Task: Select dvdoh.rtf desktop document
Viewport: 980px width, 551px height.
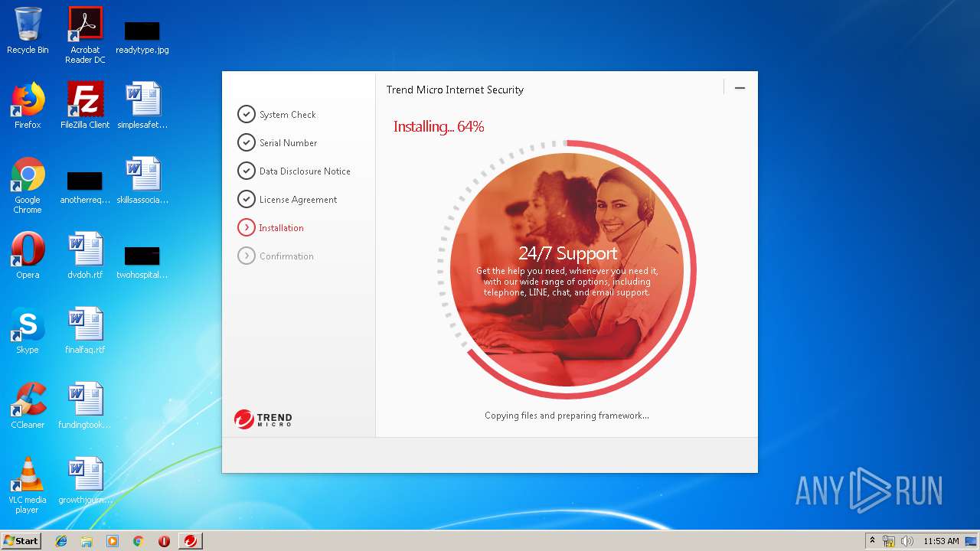Action: click(85, 256)
